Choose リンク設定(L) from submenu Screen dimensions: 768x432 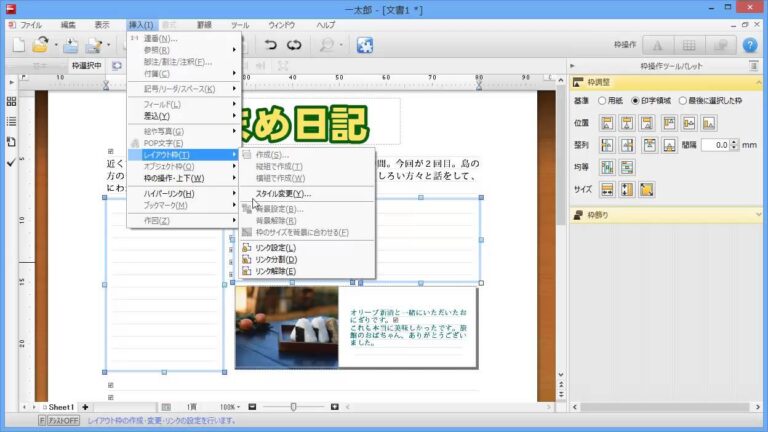(x=307, y=248)
